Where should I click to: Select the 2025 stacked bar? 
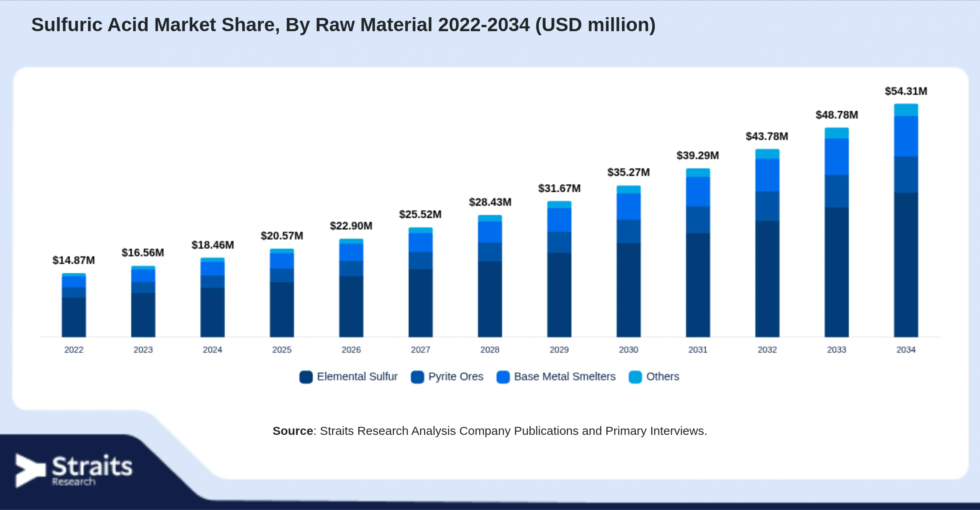tap(282, 293)
